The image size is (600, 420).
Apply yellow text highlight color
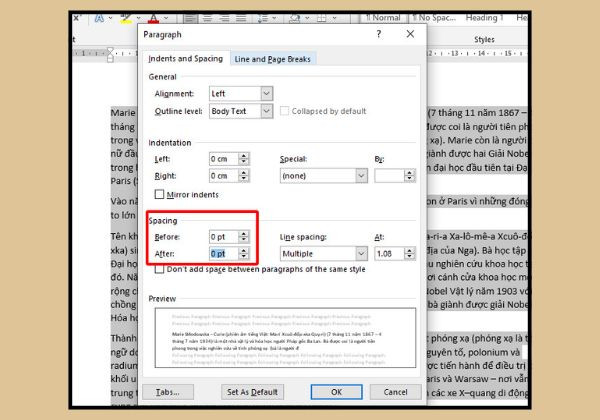coord(126,18)
